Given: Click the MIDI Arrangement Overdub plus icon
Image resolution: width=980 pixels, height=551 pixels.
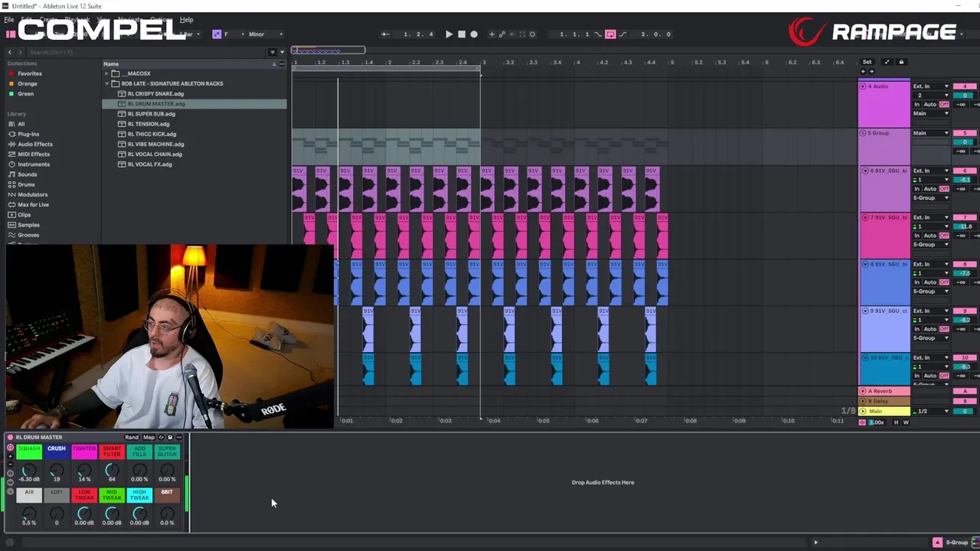Looking at the screenshot, I should [492, 34].
